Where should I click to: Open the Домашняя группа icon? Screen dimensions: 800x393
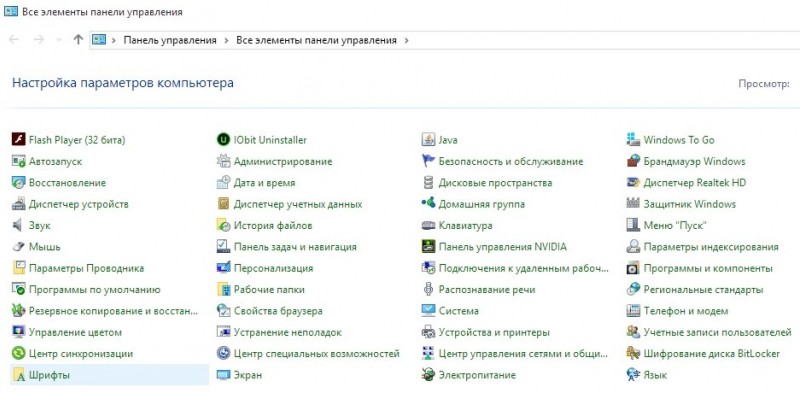[x=428, y=204]
